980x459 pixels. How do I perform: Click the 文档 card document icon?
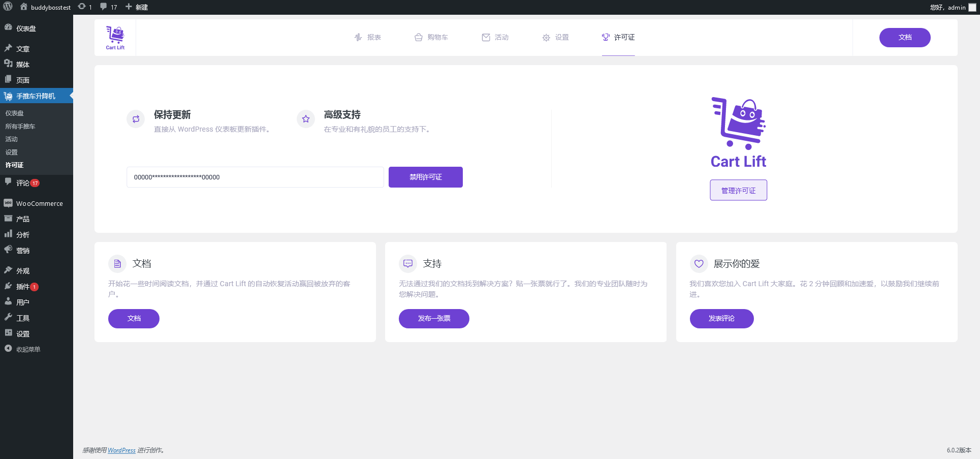click(117, 264)
